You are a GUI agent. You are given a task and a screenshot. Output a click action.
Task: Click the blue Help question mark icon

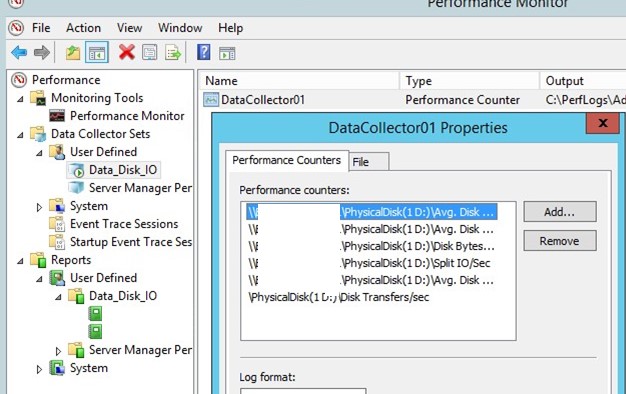click(204, 52)
